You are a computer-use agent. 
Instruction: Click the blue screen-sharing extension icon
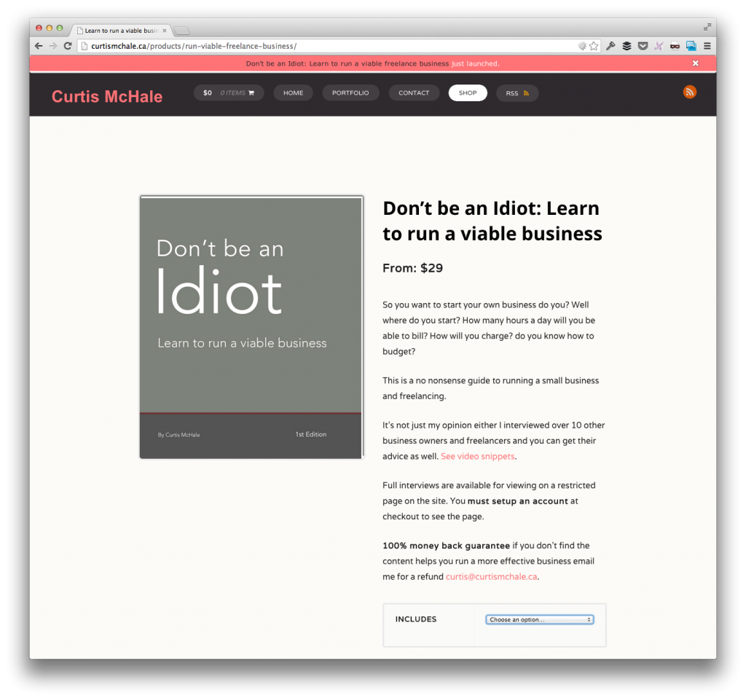tap(691, 46)
